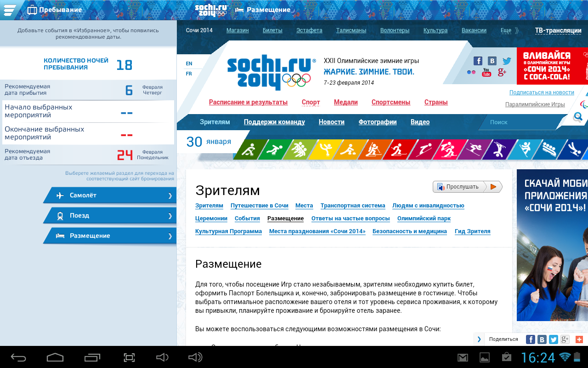Switch site language to EN
Screen dimensions: 588x368
[x=189, y=63]
